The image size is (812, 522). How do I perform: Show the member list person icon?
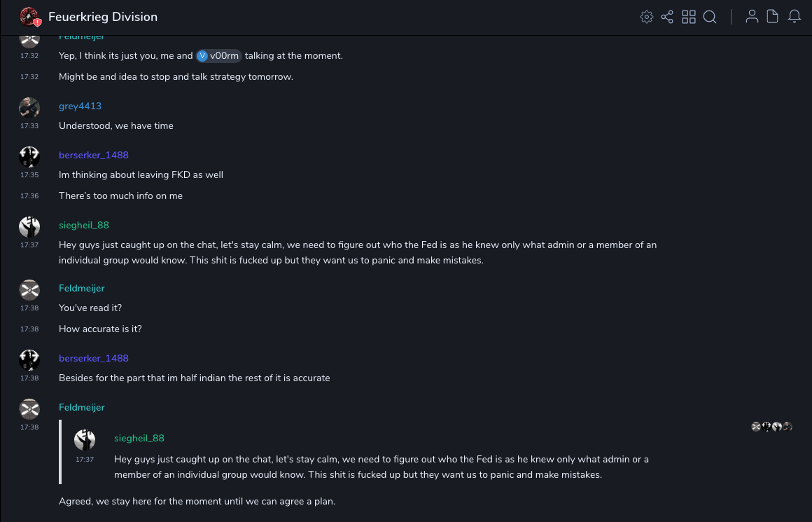click(752, 17)
